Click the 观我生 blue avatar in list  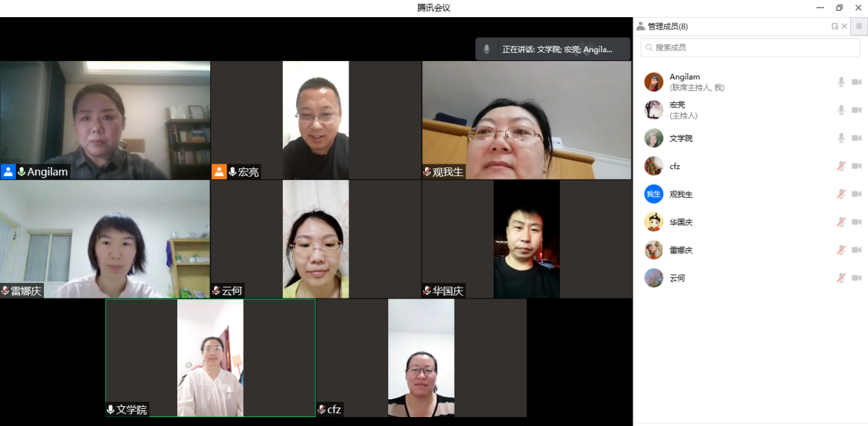[x=654, y=195]
